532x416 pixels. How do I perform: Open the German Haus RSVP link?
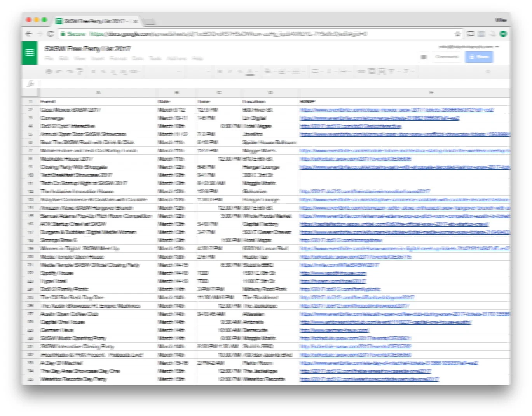tap(334, 330)
